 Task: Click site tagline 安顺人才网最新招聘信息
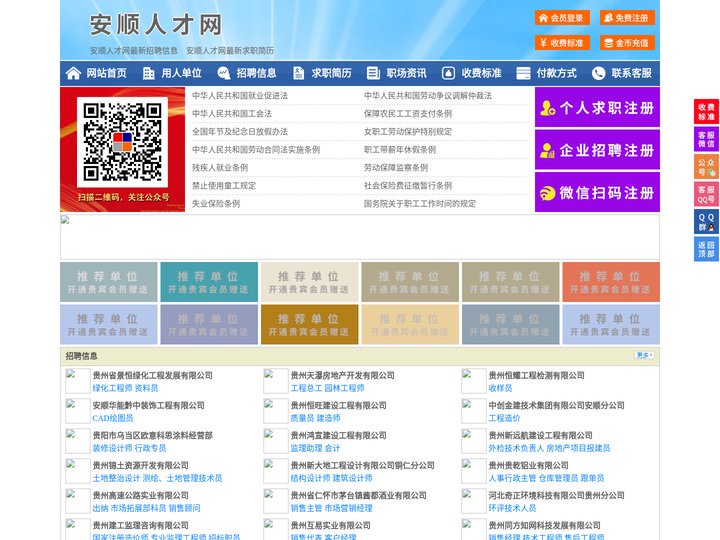[x=134, y=51]
